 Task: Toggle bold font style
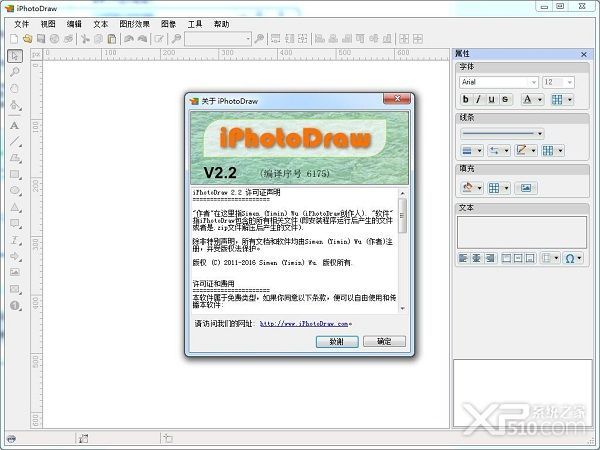(x=465, y=99)
